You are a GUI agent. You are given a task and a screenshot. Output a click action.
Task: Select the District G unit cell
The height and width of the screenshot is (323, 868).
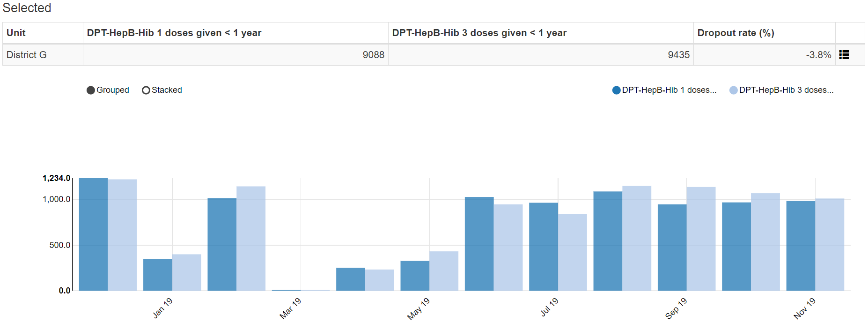click(43, 55)
